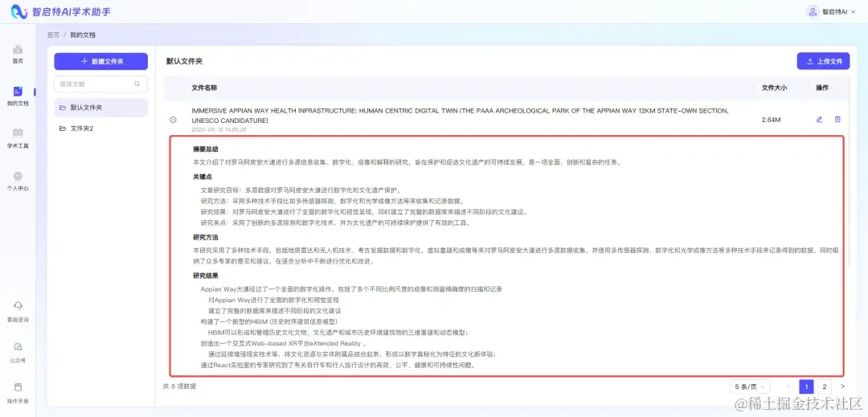Click the delete trash icon for the document

pyautogui.click(x=837, y=120)
